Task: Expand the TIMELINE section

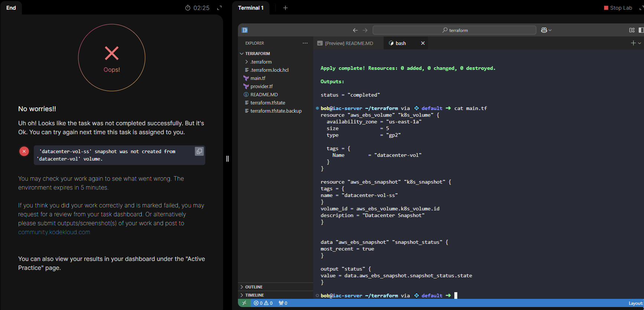Action: (254, 295)
